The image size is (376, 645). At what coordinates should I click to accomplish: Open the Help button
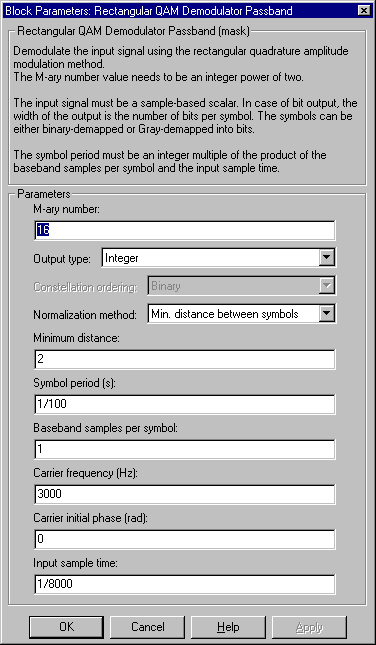tap(228, 627)
